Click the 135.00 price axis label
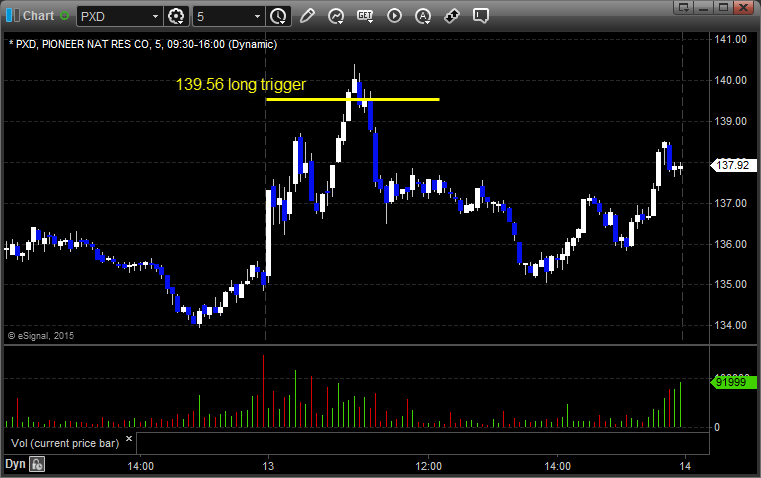The image size is (761, 478). coord(730,284)
